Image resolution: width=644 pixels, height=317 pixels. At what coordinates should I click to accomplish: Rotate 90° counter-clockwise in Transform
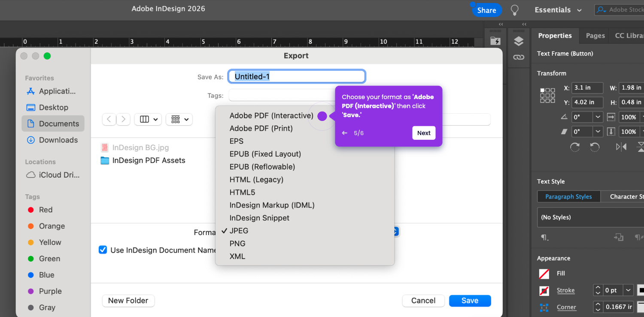594,147
